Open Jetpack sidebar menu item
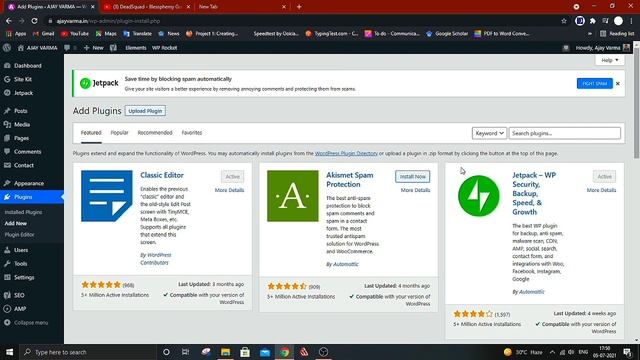Screen dimensions: 640x360 pyautogui.click(x=23, y=93)
